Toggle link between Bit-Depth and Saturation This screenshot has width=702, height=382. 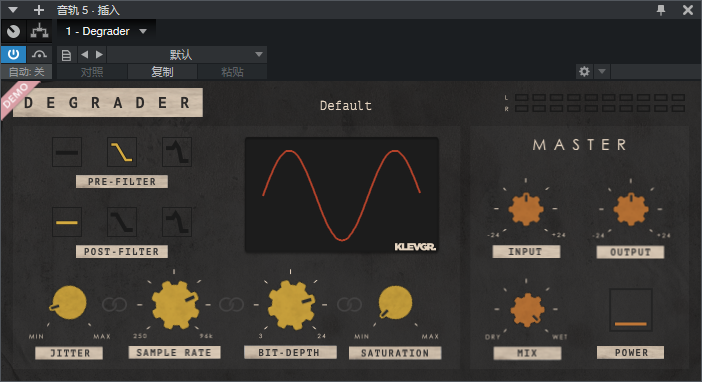point(349,305)
